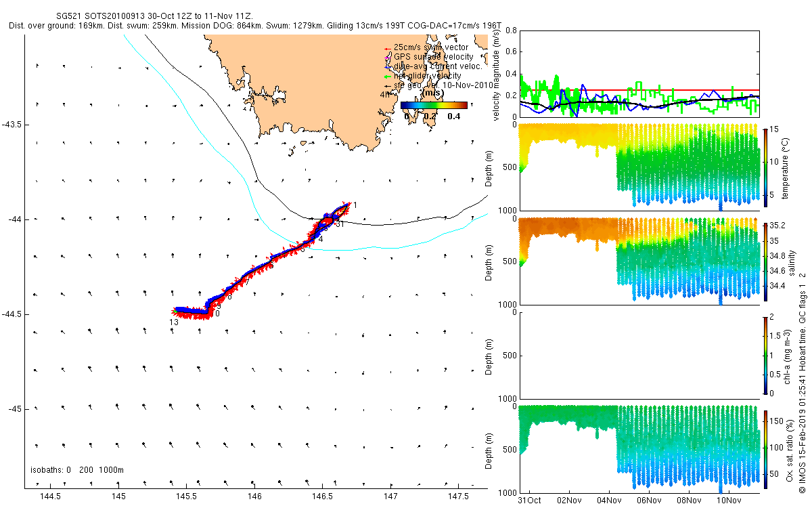Screen dimensions: 812x508
Task: Click the temperature depth-section panel
Action: [639, 166]
